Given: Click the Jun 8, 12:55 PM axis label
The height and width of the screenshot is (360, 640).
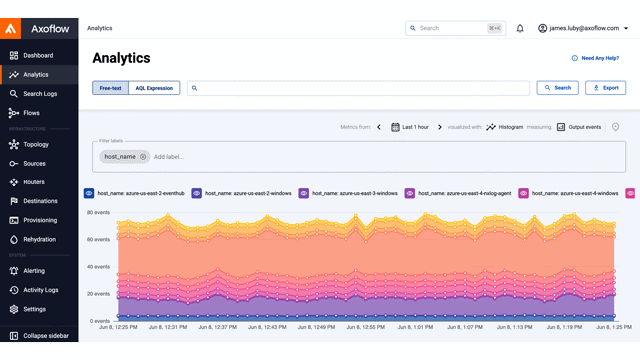Looking at the screenshot, I should tap(366, 327).
